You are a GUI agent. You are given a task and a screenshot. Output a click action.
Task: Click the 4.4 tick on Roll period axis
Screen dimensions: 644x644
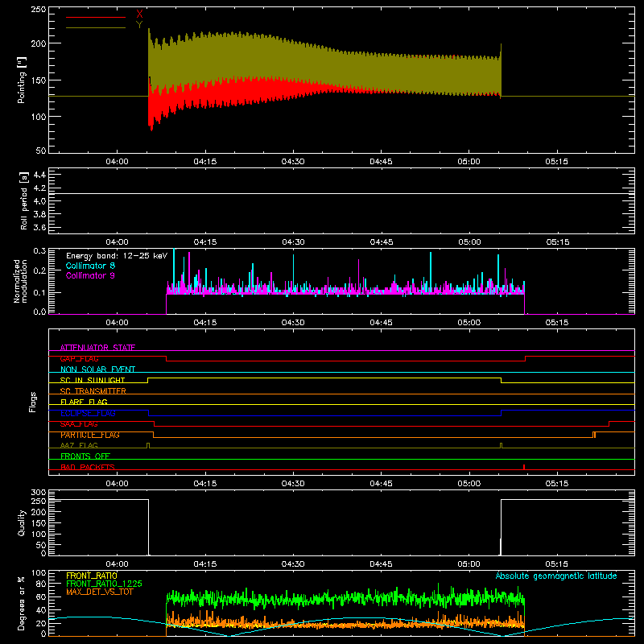[x=39, y=175]
